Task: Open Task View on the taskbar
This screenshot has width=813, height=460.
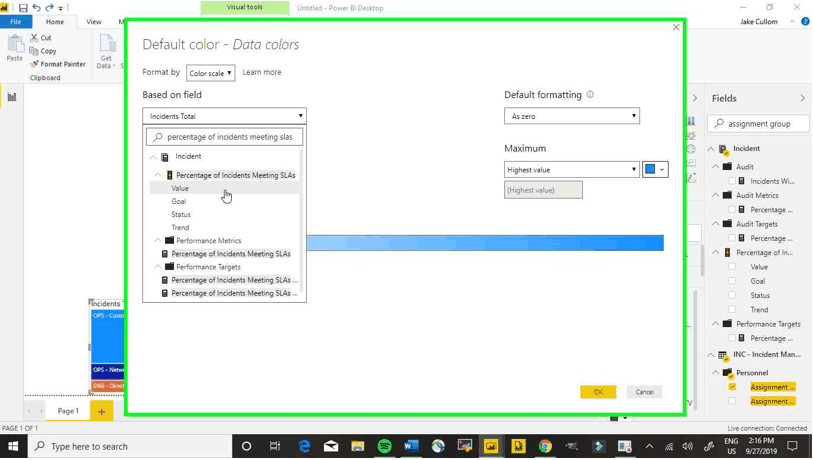Action: coord(275,447)
